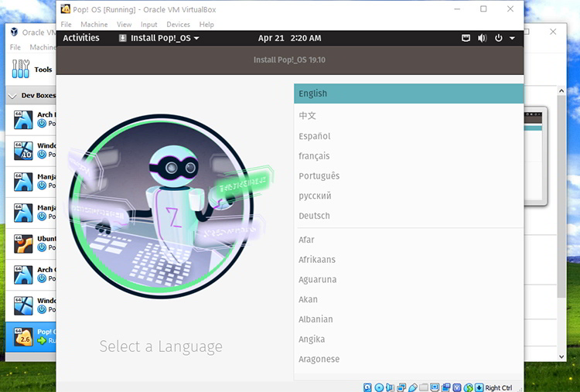The image size is (580, 392).
Task: Select English in the language list
Action: pyautogui.click(x=409, y=94)
